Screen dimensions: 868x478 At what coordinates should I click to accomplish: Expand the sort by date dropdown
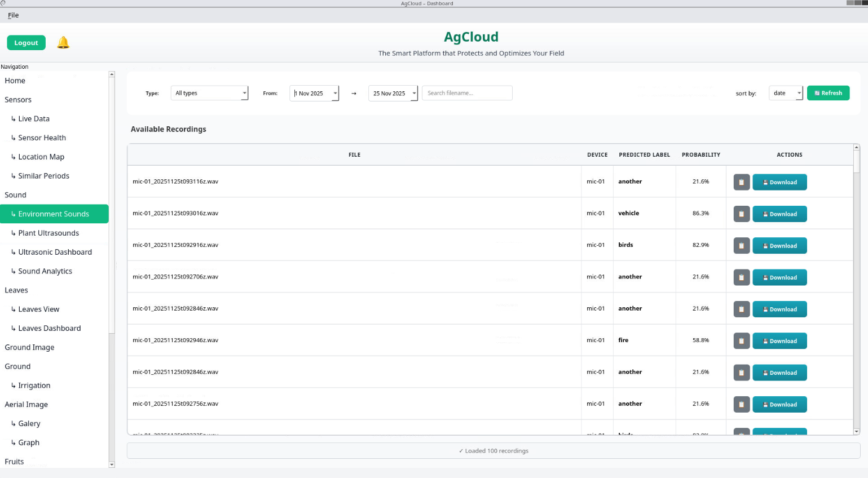tap(799, 93)
